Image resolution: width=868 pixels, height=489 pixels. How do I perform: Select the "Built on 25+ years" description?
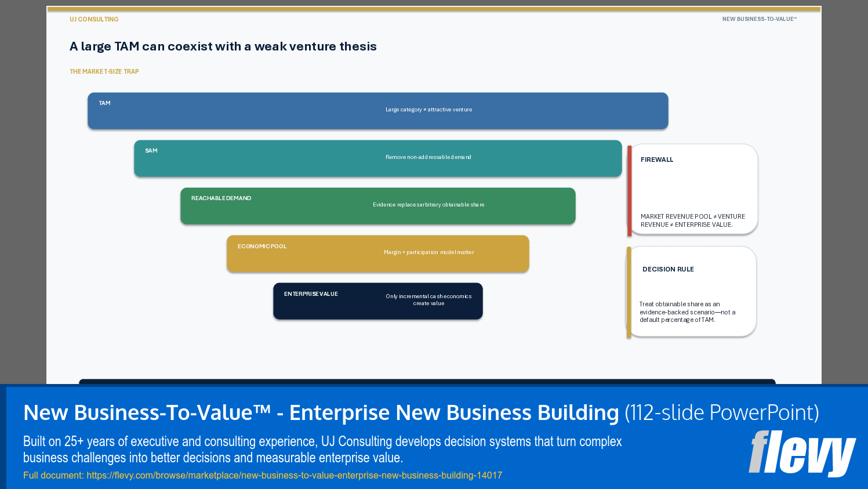[322, 450]
